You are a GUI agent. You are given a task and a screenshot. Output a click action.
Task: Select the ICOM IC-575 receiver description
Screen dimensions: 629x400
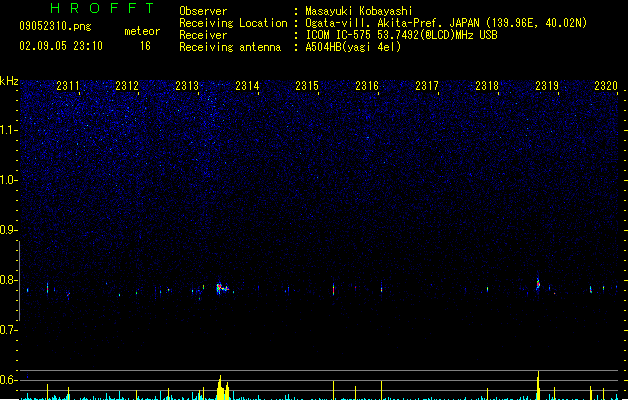[402, 35]
